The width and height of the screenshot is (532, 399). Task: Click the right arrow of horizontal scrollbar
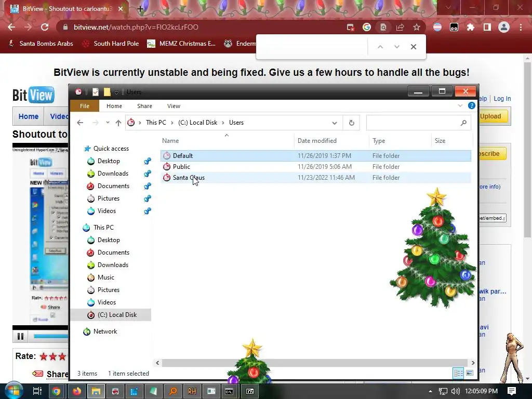473,363
